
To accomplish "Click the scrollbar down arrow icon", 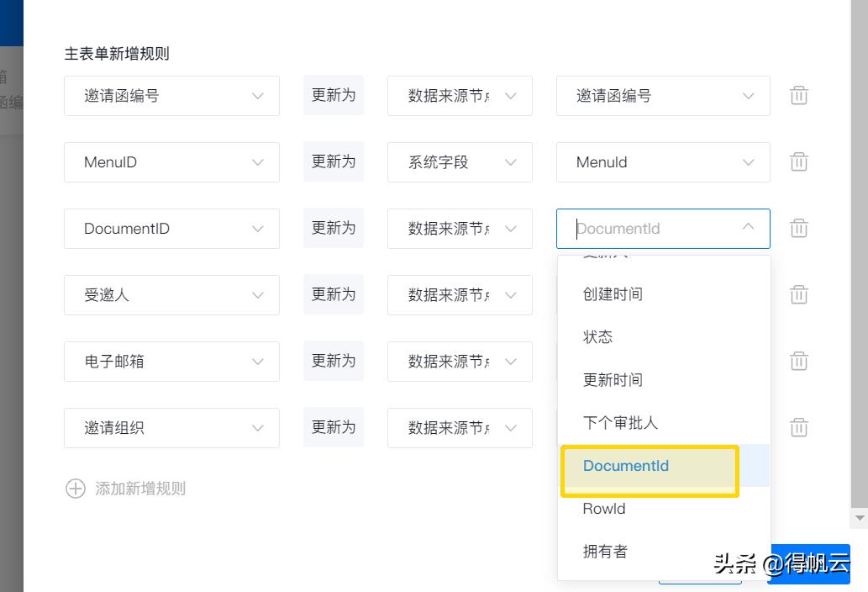I will (x=860, y=519).
